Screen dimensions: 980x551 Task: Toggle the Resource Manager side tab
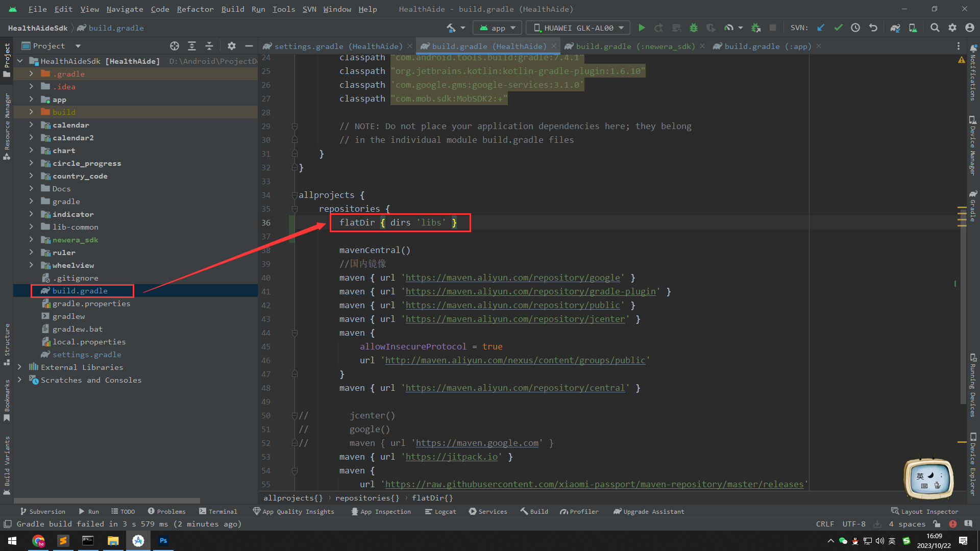tap(7, 127)
